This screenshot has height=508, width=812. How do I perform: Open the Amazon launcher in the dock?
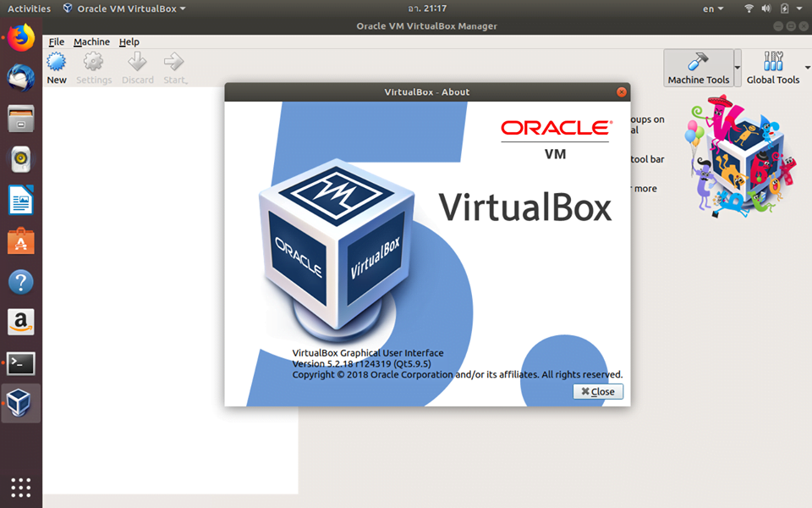tap(20, 323)
